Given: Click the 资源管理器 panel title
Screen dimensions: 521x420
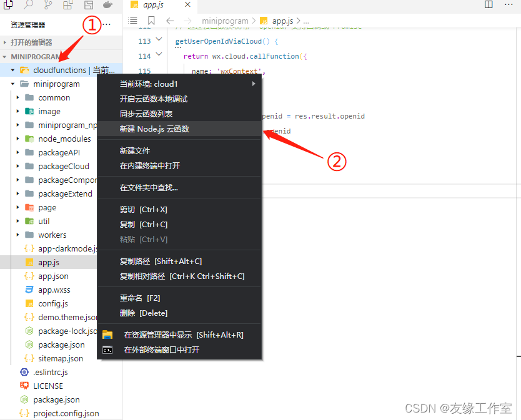Looking at the screenshot, I should pyautogui.click(x=28, y=25).
